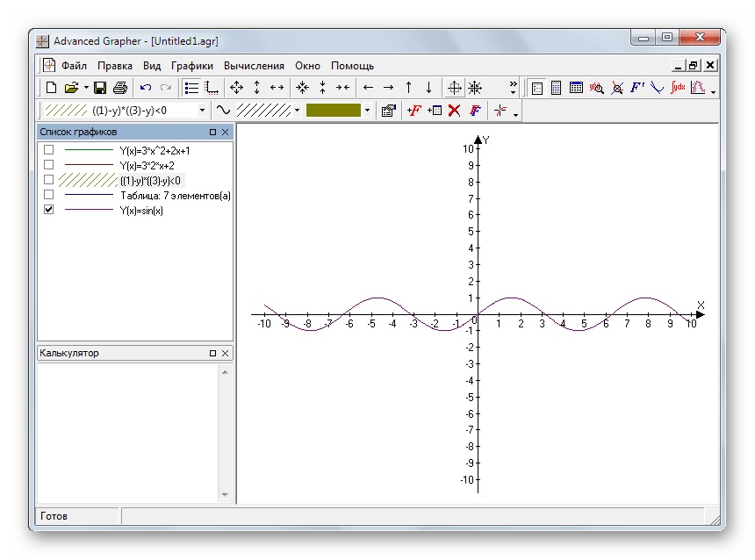Click the default scale asterisk-arrows icon

click(x=475, y=88)
